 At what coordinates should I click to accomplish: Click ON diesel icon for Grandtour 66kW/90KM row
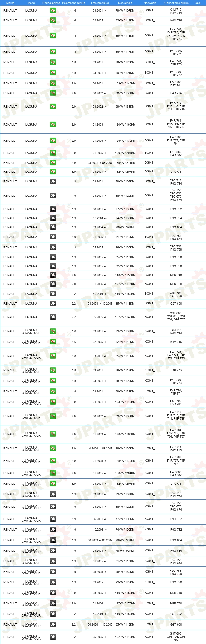point(53,540)
